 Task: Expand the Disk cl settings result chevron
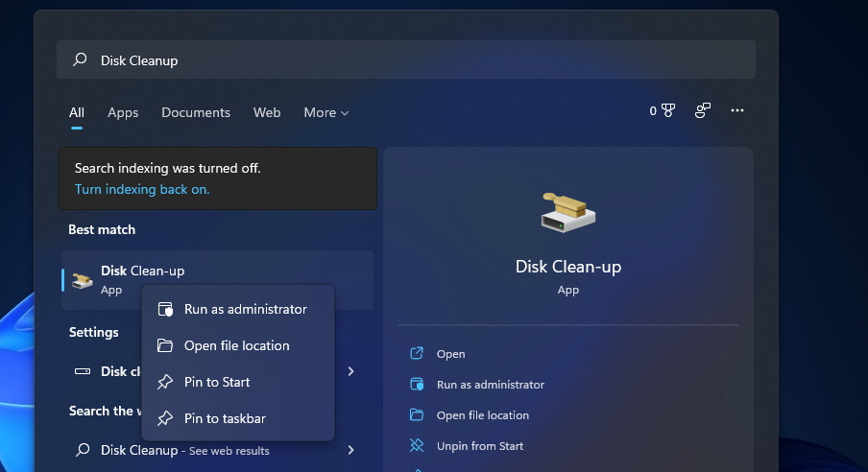point(351,371)
